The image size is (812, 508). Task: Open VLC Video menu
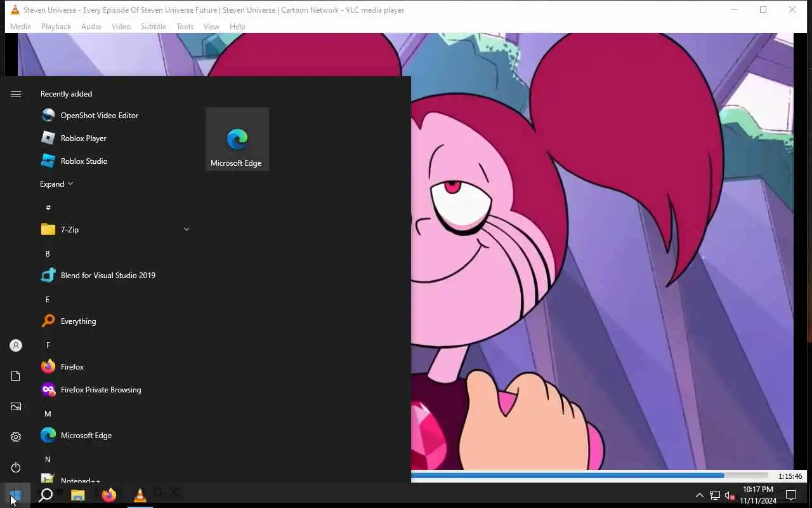(121, 27)
